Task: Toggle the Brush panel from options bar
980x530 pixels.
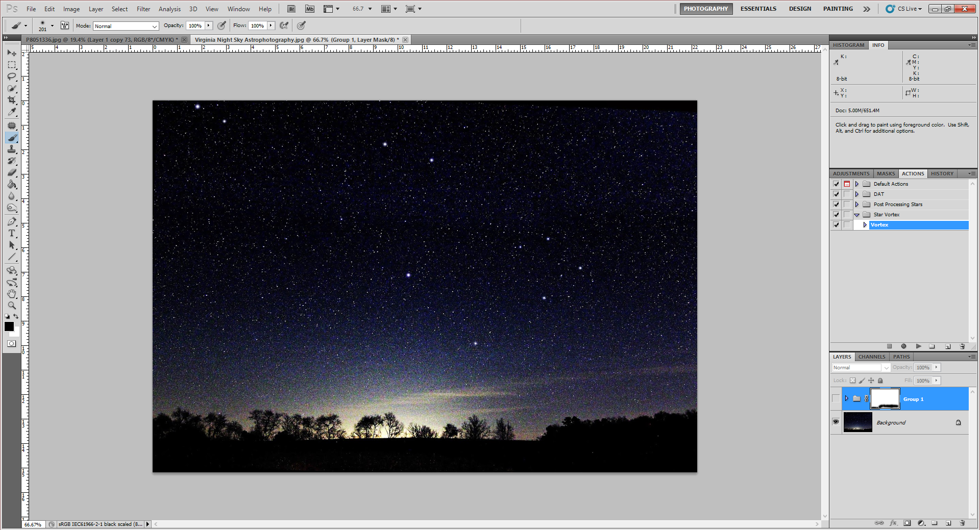Action: [65, 26]
